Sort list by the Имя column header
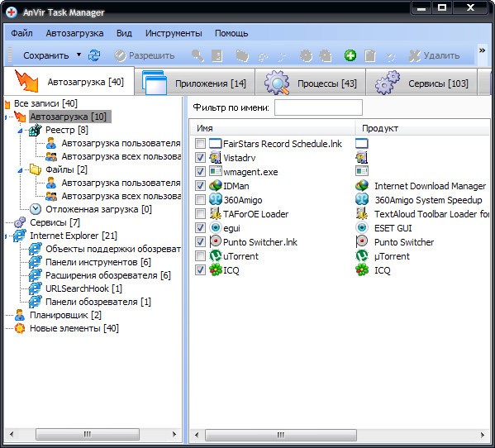The width and height of the screenshot is (495, 448). 273,128
